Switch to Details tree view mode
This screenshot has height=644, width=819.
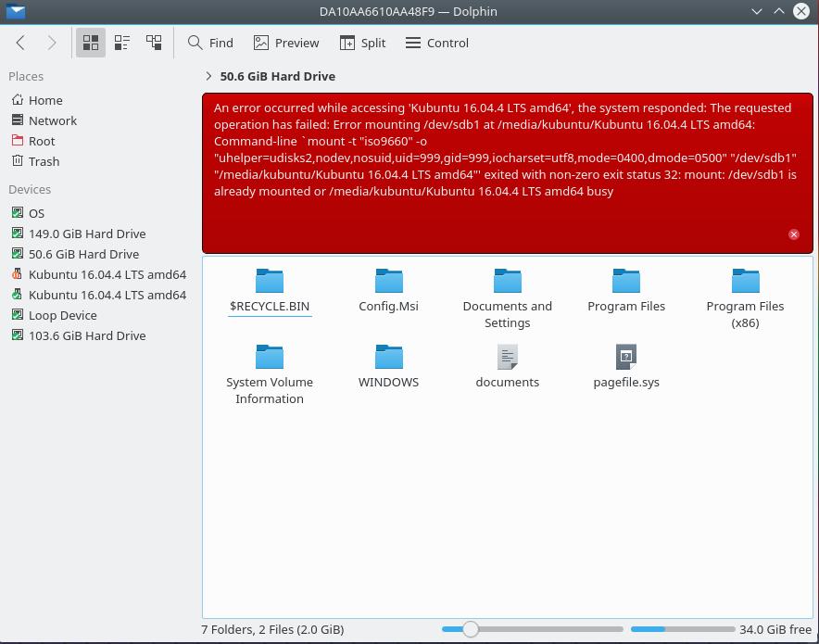[x=154, y=43]
